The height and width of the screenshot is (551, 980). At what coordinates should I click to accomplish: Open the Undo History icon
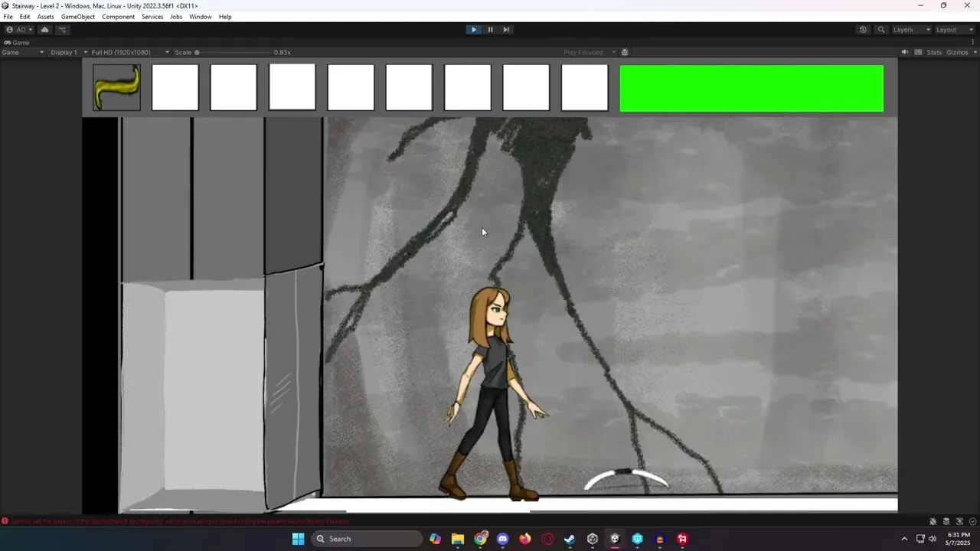pos(863,30)
